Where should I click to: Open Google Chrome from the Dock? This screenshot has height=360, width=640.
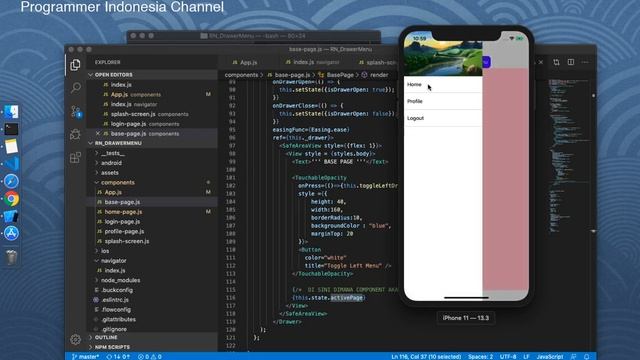[11, 199]
